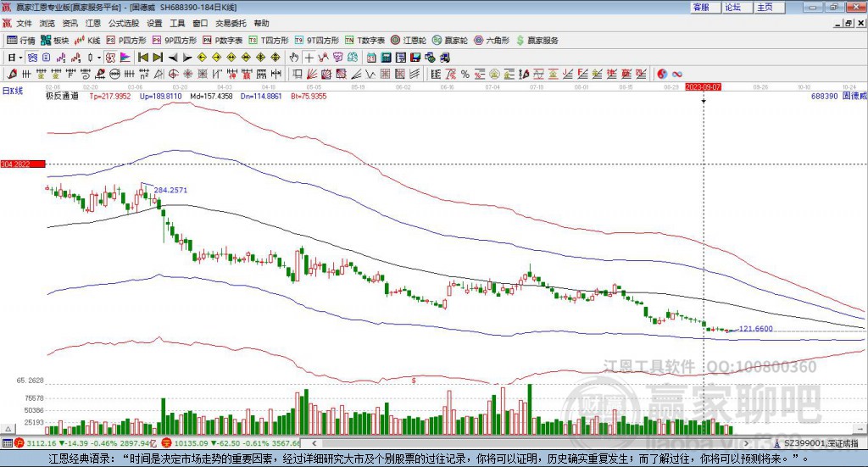Click the 沪 Shanghai index status entry
This screenshot has height=467, width=868.
86,443
